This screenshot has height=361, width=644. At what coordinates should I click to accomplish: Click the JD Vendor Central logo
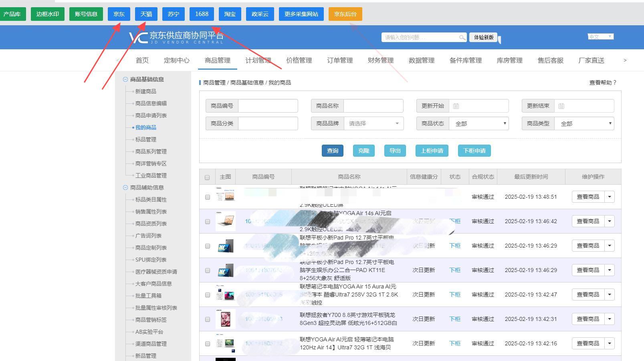[x=176, y=37]
